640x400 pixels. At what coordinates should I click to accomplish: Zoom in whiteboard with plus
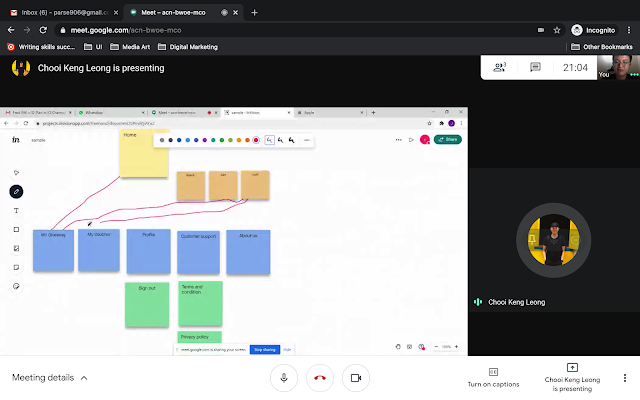456,347
